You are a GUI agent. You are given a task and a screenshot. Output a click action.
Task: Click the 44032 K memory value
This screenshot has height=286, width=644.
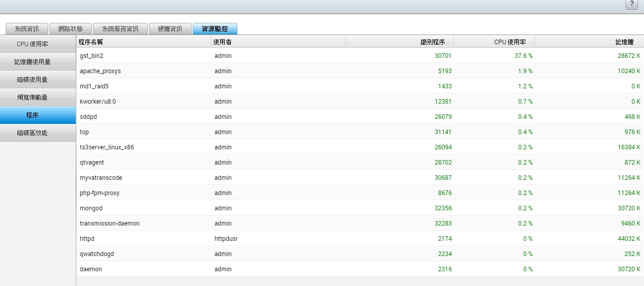click(x=629, y=239)
